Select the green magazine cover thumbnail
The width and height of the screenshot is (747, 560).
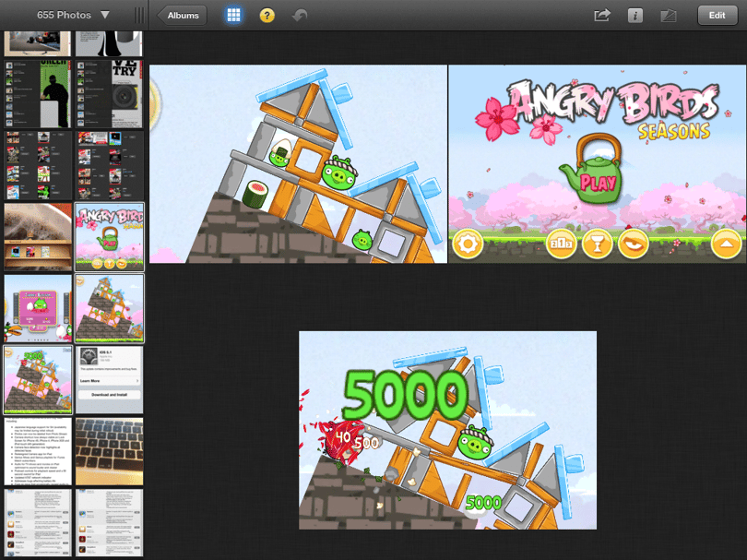[x=38, y=94]
